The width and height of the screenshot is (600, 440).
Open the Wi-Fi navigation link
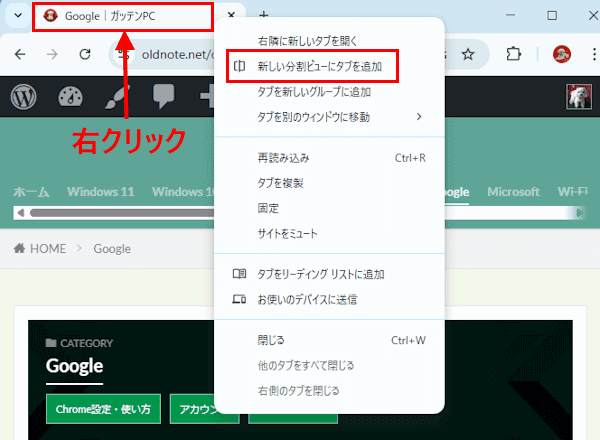(572, 192)
